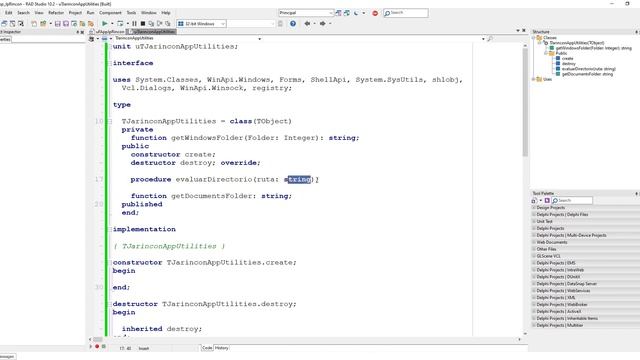Open the Run button dropdown arrow
This screenshot has height=360, width=640.
pos(112,24)
